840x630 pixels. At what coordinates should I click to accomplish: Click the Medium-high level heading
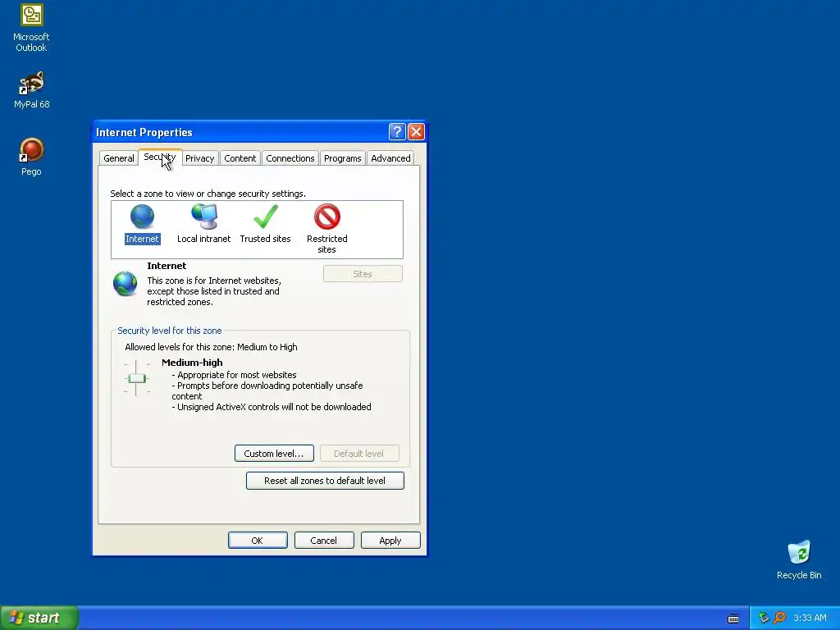pyautogui.click(x=192, y=362)
